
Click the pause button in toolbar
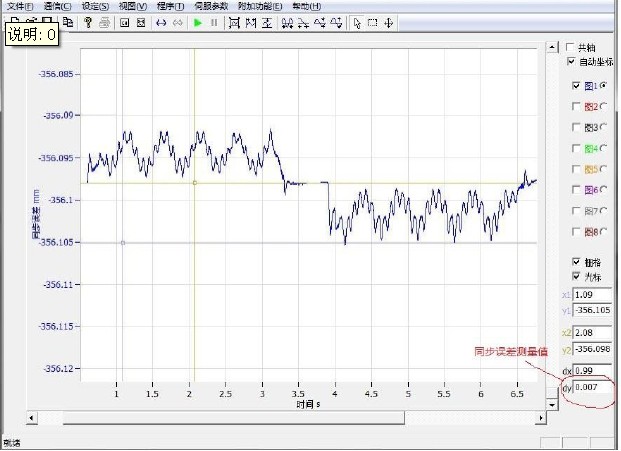tap(214, 22)
